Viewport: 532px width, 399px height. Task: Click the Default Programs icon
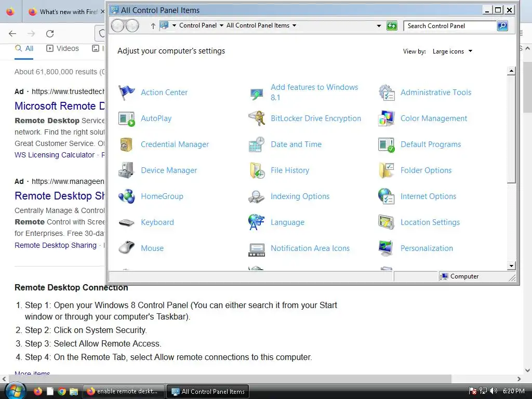[387, 144]
